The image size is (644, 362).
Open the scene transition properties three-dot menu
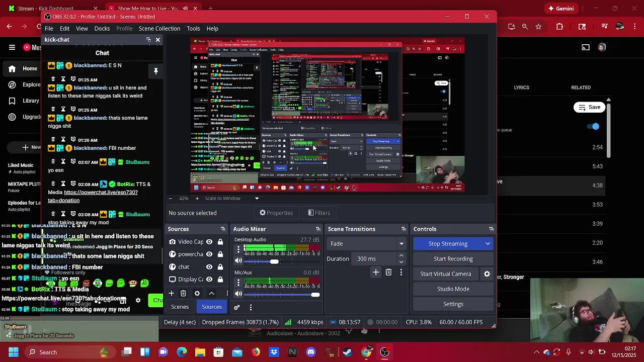tap(401, 273)
